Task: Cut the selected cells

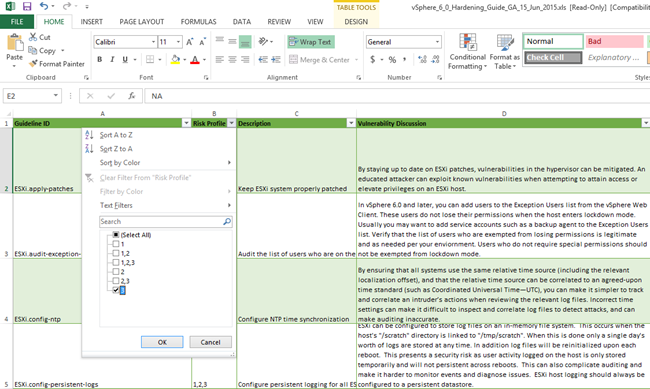Action: [39, 37]
